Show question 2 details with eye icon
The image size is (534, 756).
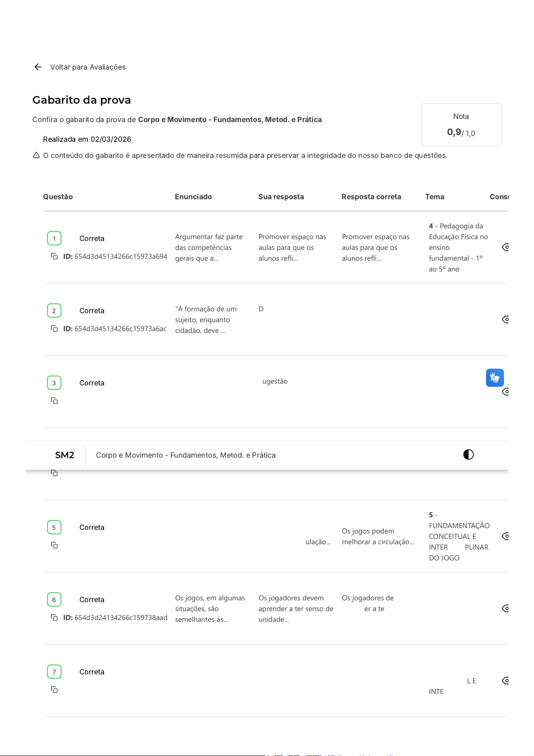click(x=505, y=319)
